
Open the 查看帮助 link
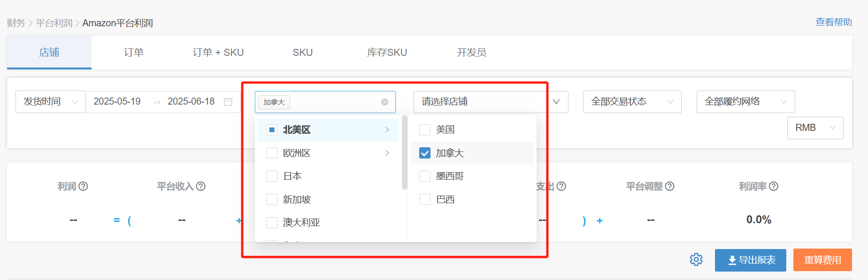834,22
